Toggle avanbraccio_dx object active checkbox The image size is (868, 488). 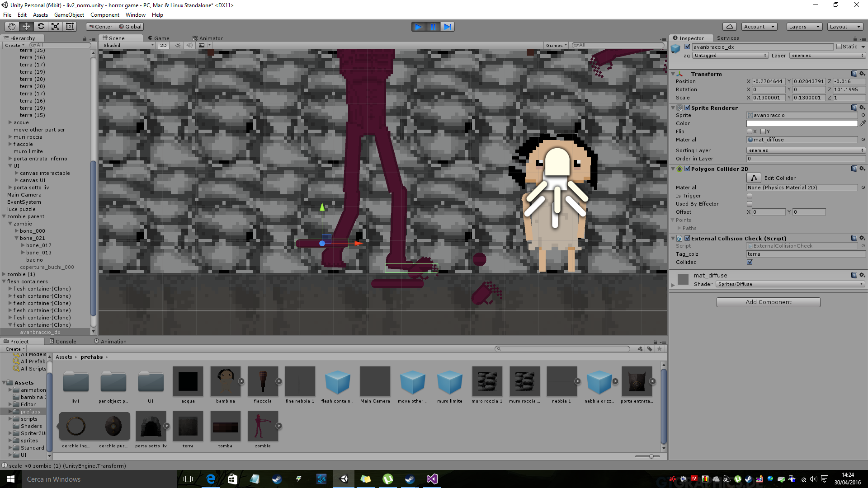coord(687,47)
